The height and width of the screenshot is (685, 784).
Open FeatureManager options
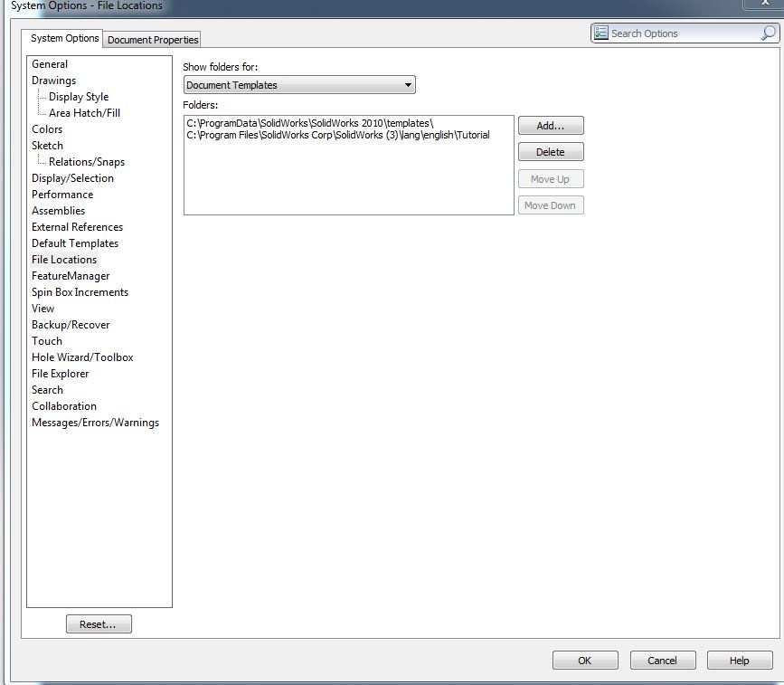point(71,276)
